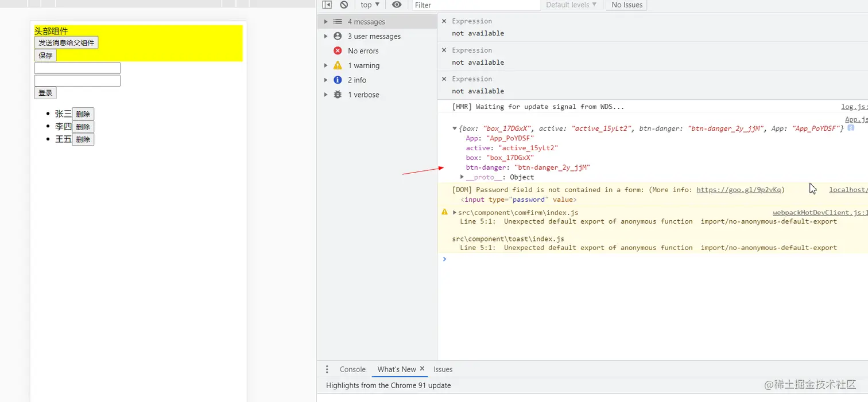Click the [HMR] Waiting for update signal text
The height and width of the screenshot is (402, 868).
pyautogui.click(x=538, y=107)
